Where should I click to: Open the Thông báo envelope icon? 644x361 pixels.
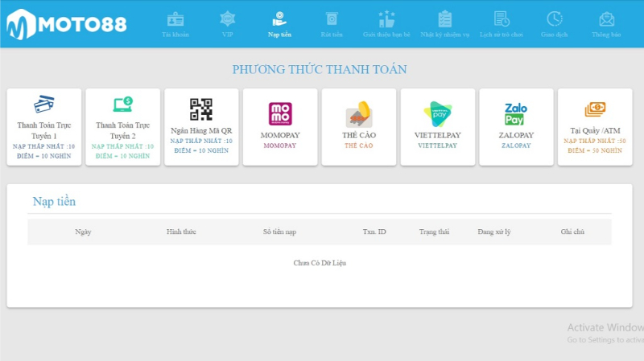[x=606, y=19]
